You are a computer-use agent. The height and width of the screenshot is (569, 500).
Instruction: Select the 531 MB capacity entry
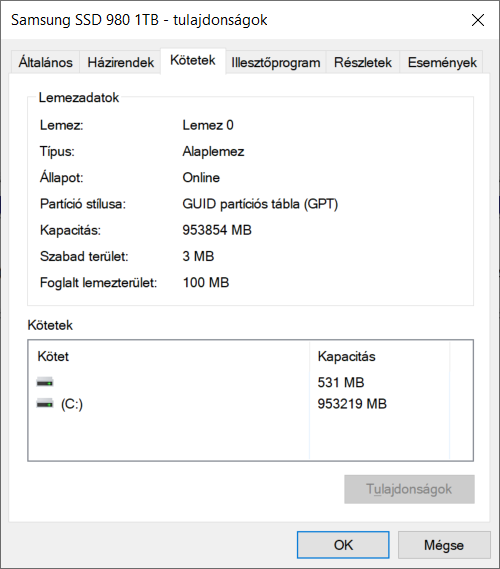[x=341, y=382]
